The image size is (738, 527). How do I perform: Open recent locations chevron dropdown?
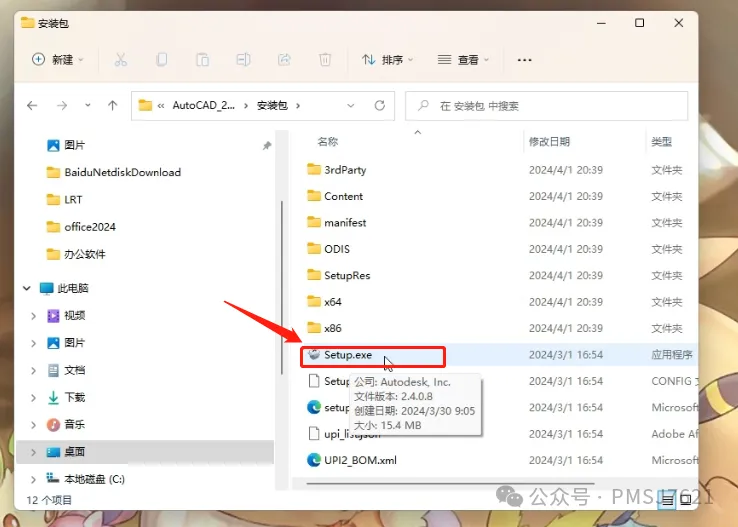point(88,105)
